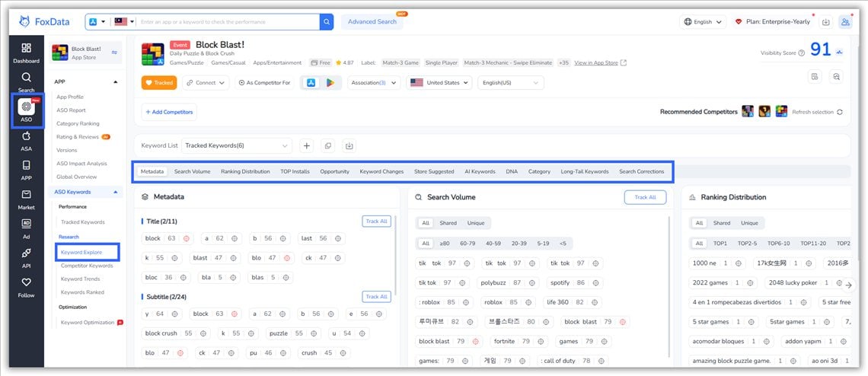Select the TOP2-5 ranking filter
The height and width of the screenshot is (376, 868).
pos(748,243)
